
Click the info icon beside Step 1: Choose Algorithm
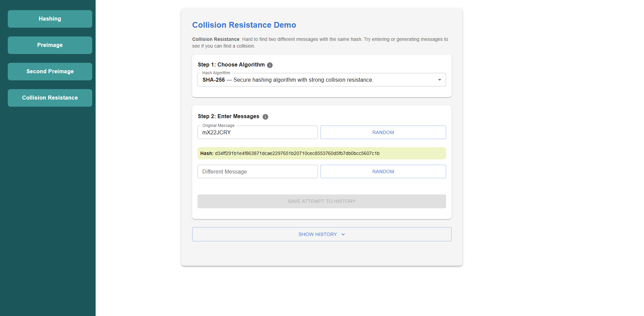click(269, 65)
